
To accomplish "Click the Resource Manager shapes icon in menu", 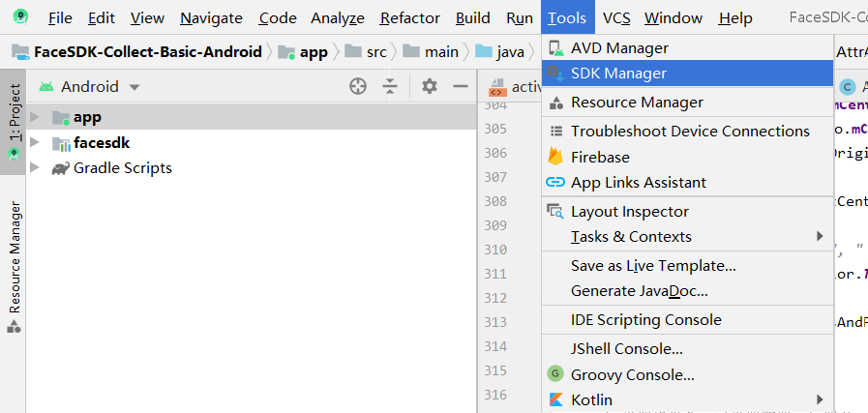I will 555,103.
